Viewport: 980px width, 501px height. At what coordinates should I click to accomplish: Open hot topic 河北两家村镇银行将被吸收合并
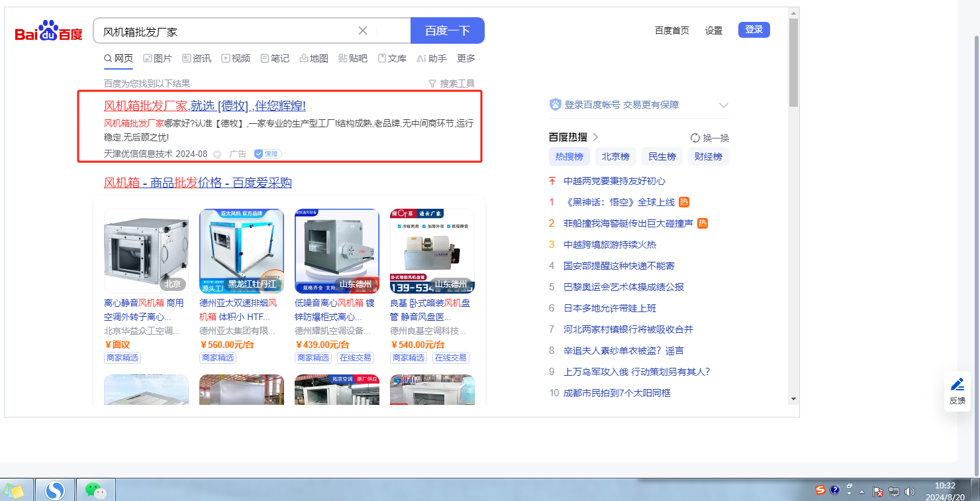click(x=628, y=329)
